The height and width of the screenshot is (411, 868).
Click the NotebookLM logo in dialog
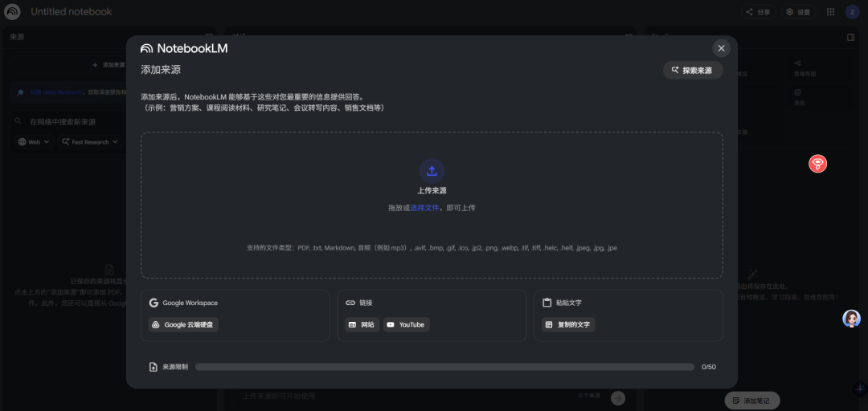point(184,49)
